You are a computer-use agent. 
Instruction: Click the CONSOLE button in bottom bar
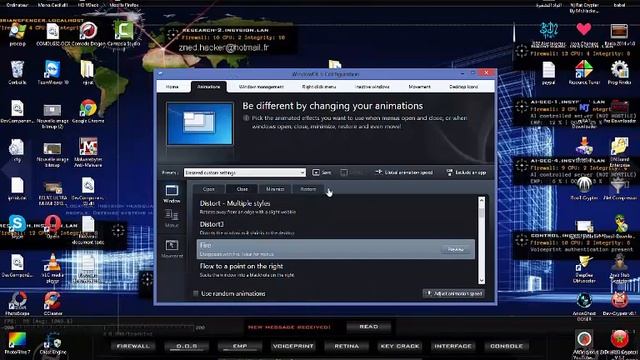507,346
